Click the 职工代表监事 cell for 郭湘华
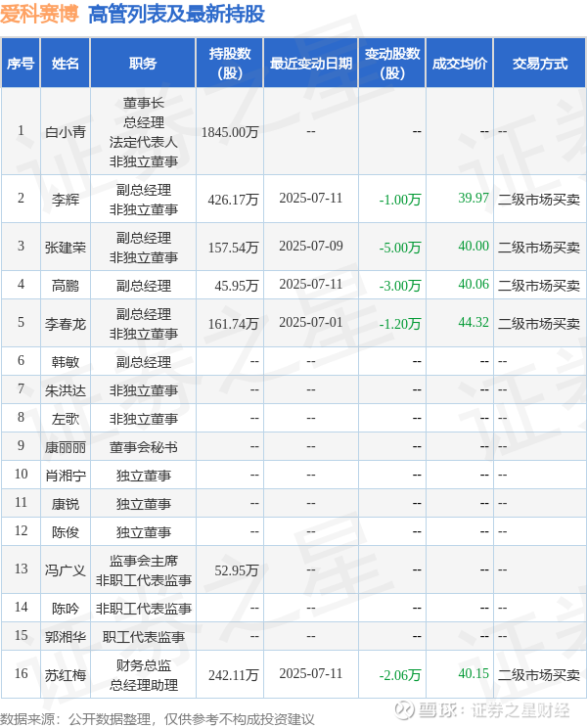Viewport: 587px width, 728px height. [x=144, y=637]
